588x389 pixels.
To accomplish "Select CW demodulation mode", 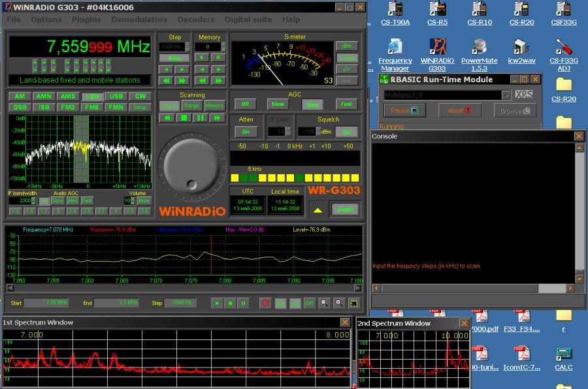I will [140, 97].
